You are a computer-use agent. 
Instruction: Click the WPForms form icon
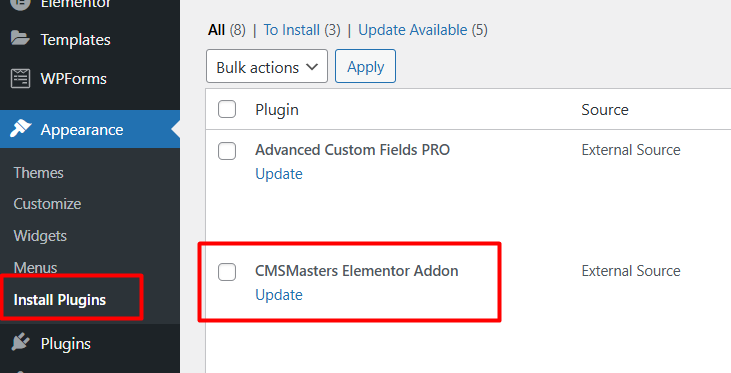20,78
